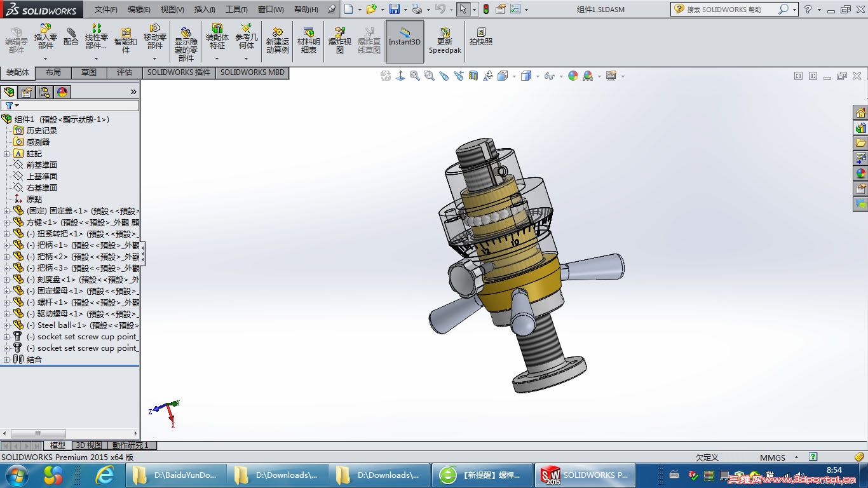The height and width of the screenshot is (488, 868).
Task: Open the 爆炸视图 exploded view tool
Action: click(339, 41)
